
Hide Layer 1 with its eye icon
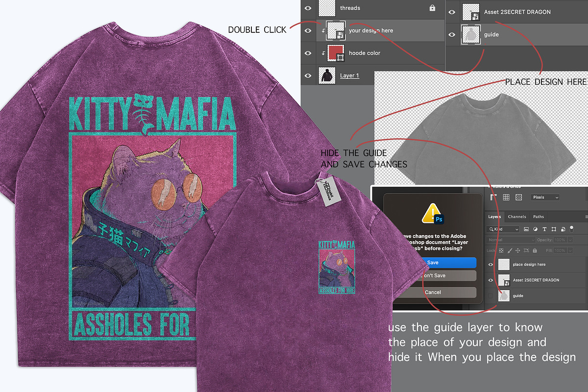[x=308, y=75]
